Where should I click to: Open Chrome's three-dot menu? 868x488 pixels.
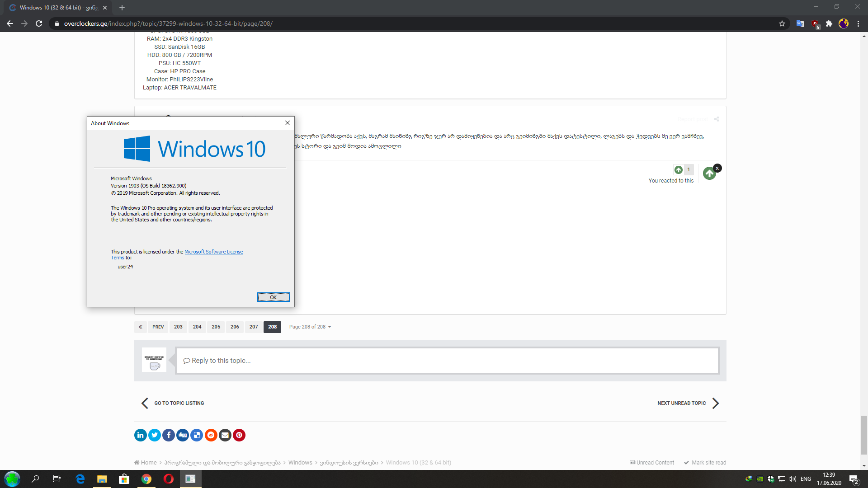(858, 23)
